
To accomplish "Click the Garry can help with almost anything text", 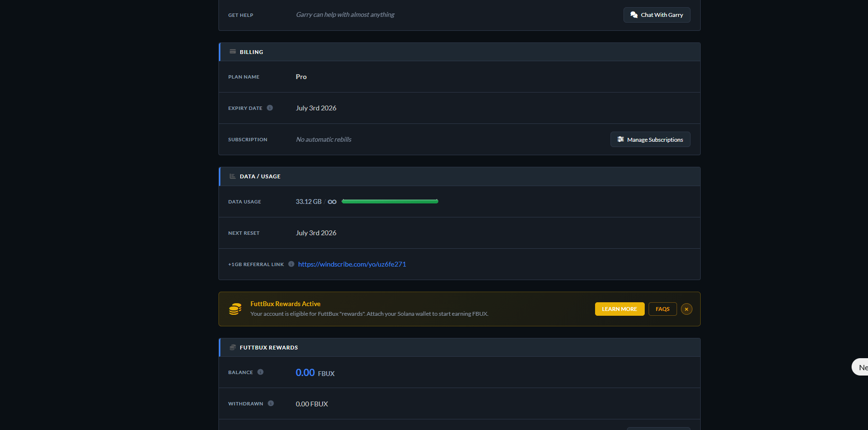I will coord(345,14).
